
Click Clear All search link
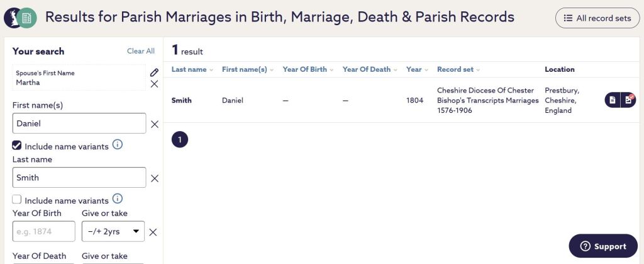pyautogui.click(x=140, y=51)
